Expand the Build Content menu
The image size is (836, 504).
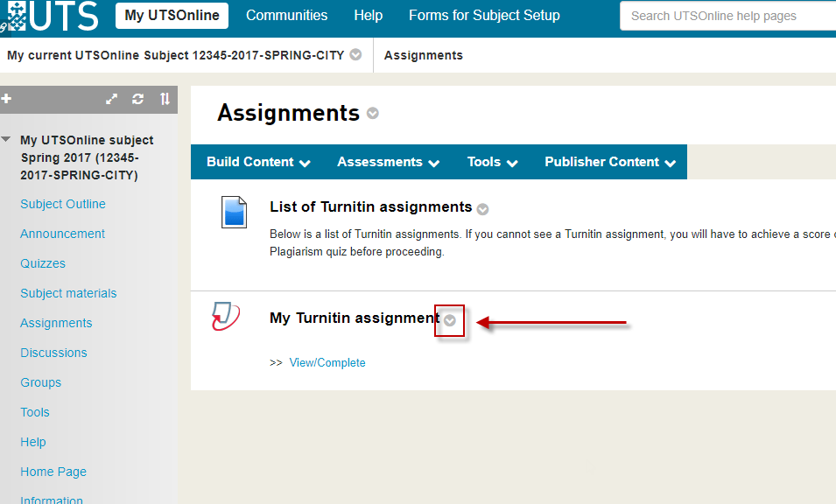pyautogui.click(x=258, y=162)
